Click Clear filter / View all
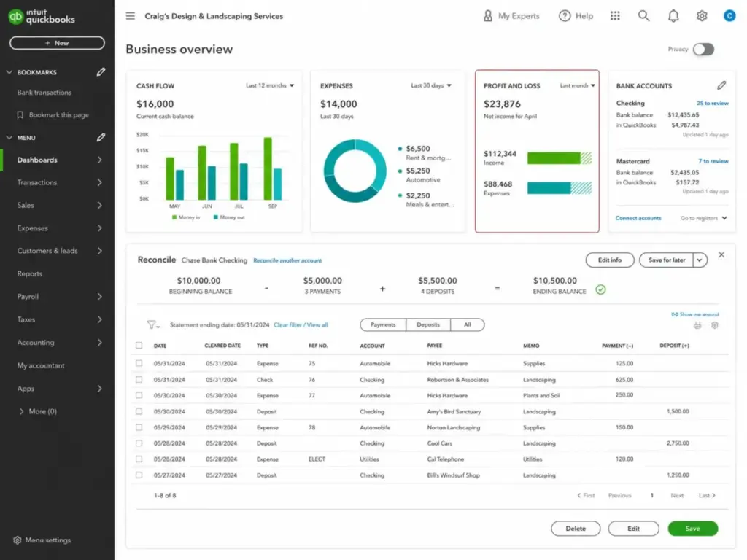 pyautogui.click(x=301, y=324)
